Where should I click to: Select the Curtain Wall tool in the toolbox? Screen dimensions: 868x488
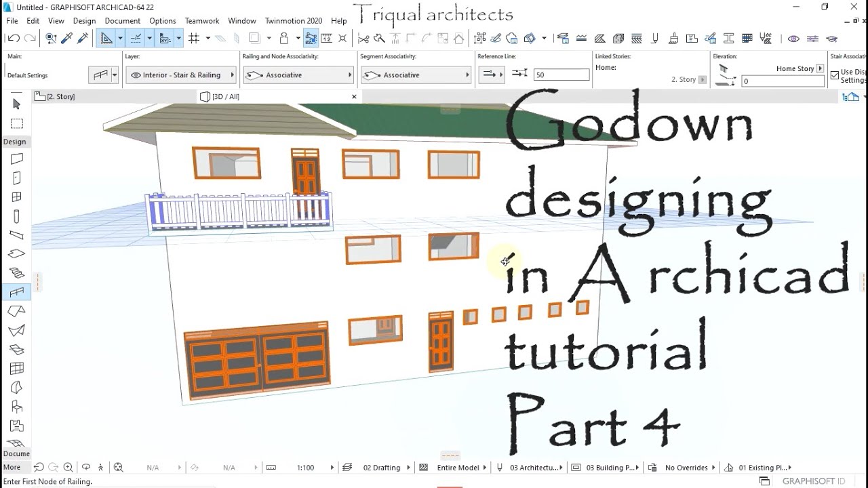pos(17,369)
